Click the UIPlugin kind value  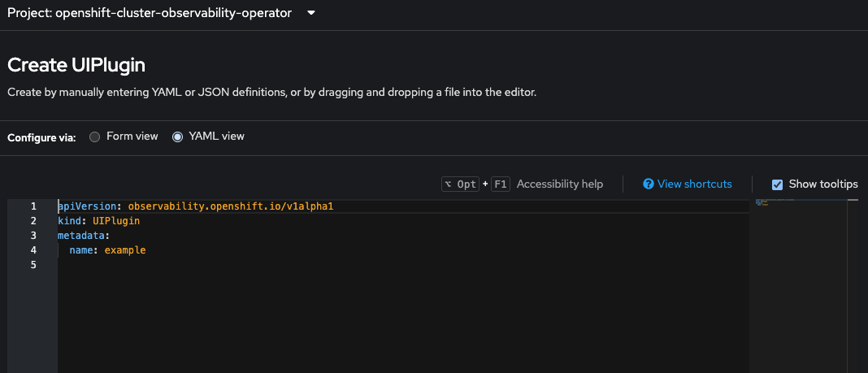point(116,221)
